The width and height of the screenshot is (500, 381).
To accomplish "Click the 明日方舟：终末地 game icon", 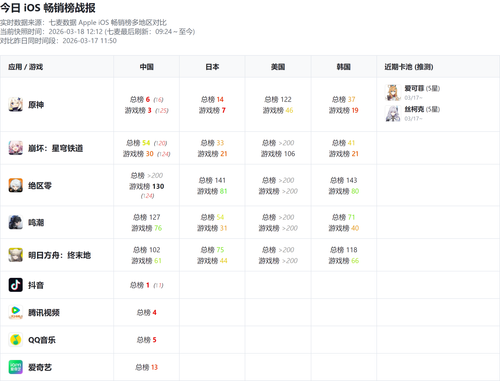I will coord(15,255).
